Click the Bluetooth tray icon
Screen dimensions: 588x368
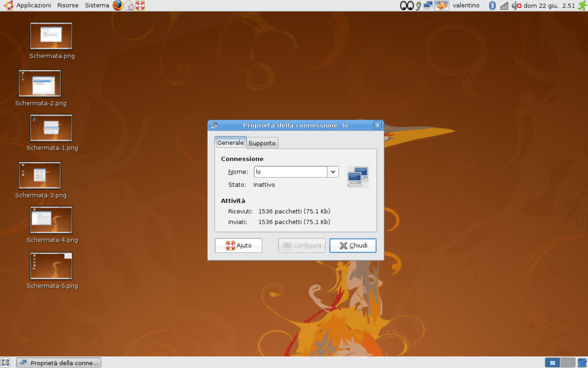coord(492,6)
